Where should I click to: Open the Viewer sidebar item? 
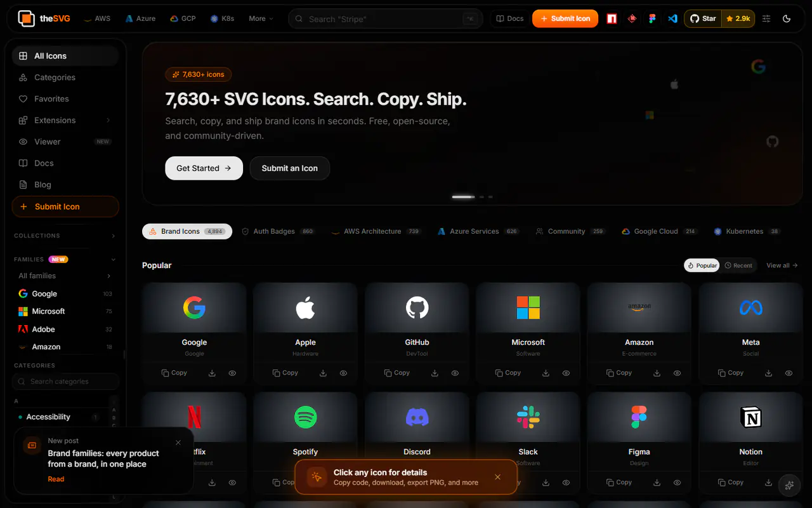pyautogui.click(x=65, y=142)
